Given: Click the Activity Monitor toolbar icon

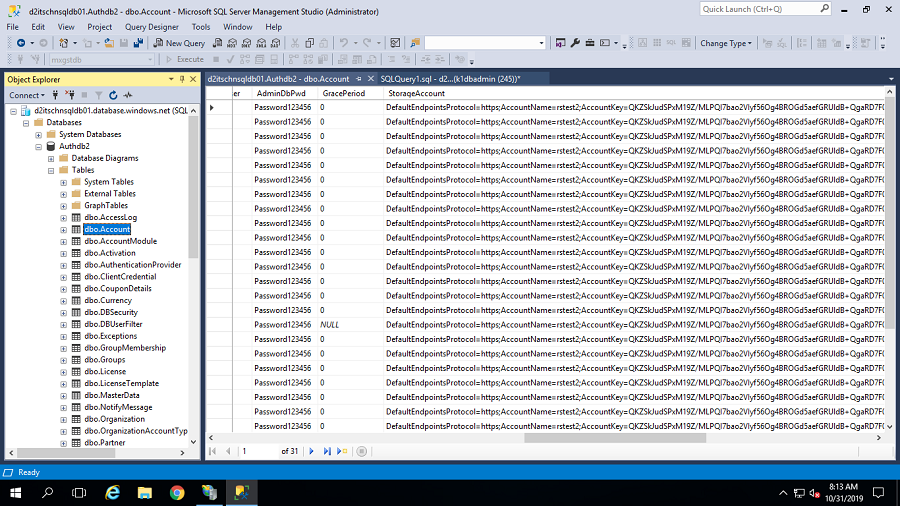Looking at the screenshot, I should tap(395, 43).
